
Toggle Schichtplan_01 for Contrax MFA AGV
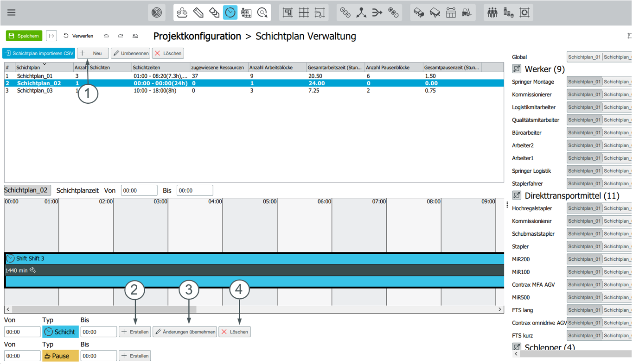pyautogui.click(x=584, y=284)
